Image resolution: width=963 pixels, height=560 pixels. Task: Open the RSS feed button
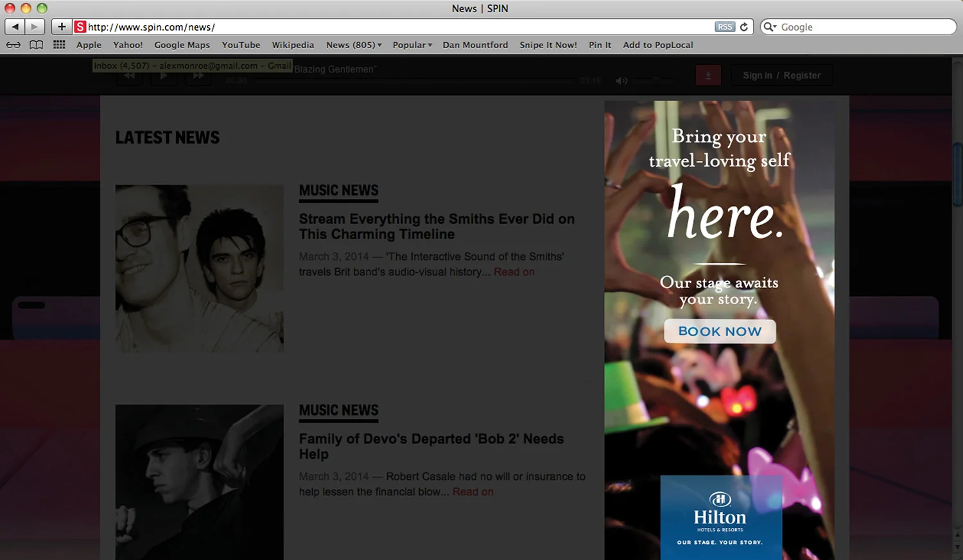[x=725, y=27]
